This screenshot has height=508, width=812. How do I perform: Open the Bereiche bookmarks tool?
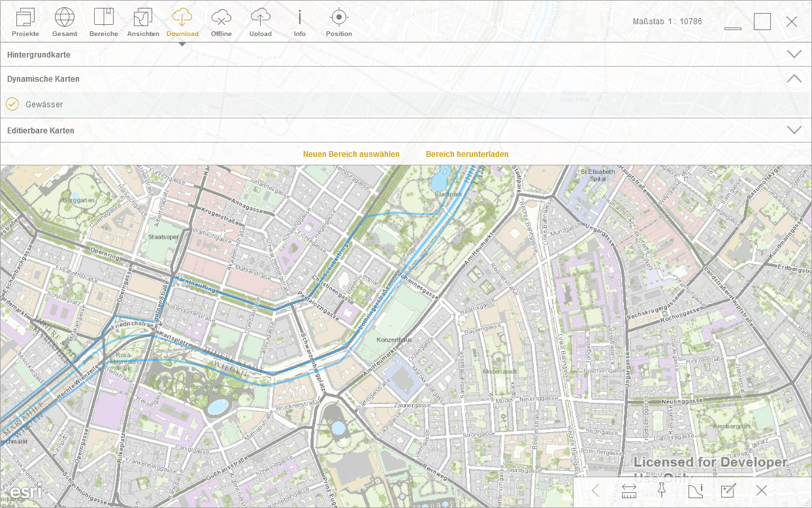click(x=104, y=22)
